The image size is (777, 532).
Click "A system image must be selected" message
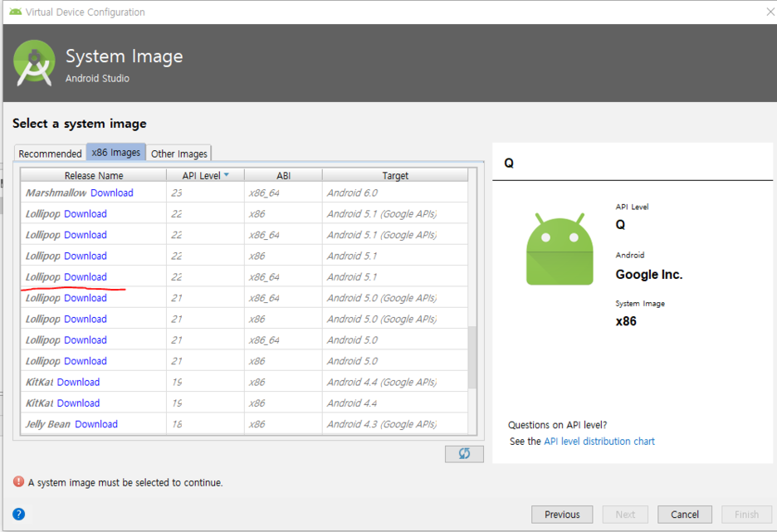125,482
